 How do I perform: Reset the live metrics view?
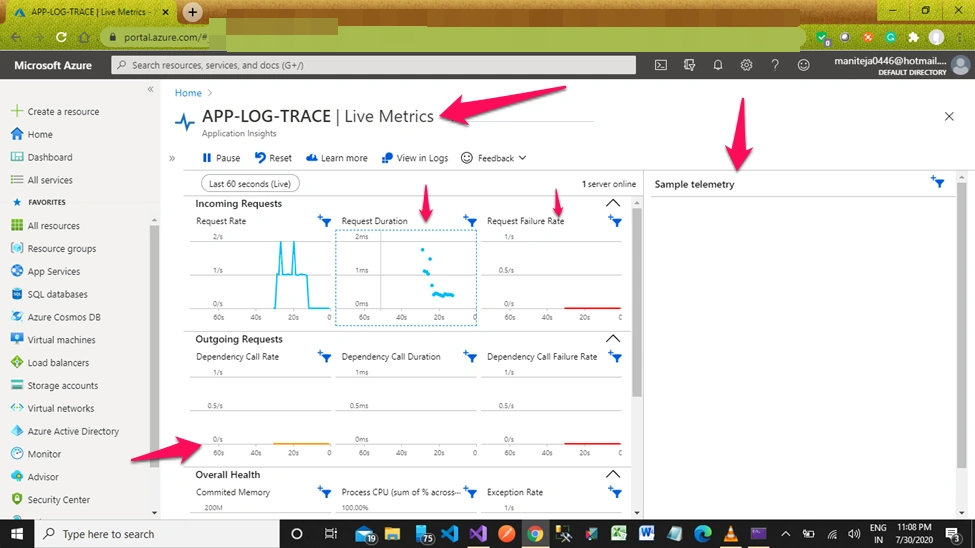click(x=273, y=158)
